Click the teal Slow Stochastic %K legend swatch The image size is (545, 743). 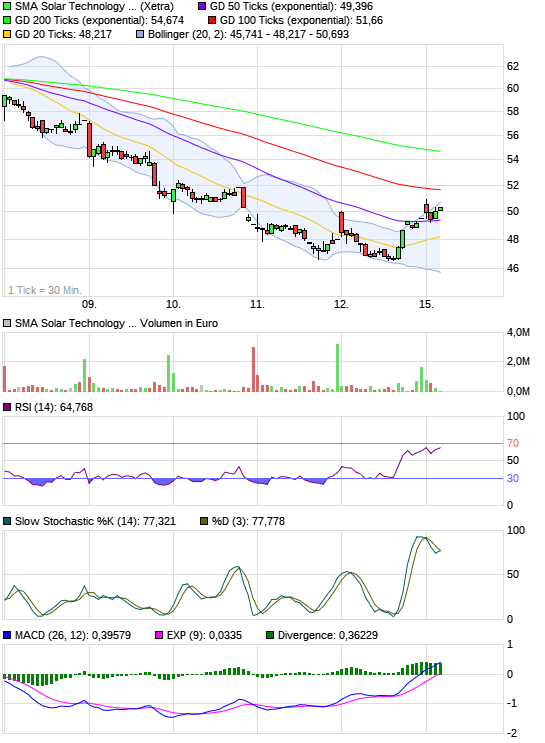pos(7,521)
